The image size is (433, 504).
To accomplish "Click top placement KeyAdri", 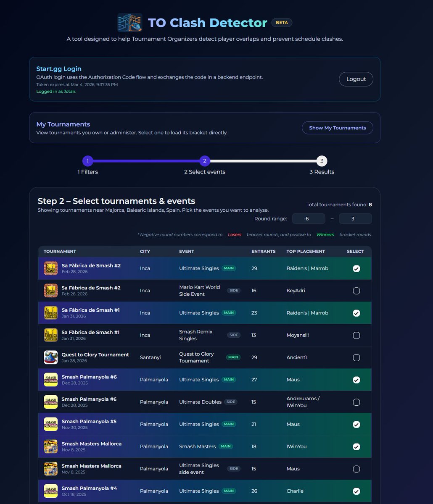I will pos(297,291).
